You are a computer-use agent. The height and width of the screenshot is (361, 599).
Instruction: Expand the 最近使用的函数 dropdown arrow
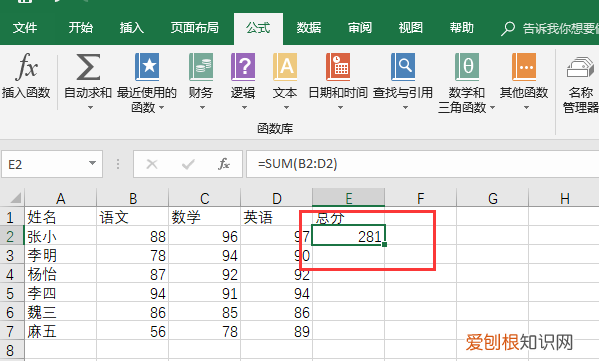pos(162,108)
